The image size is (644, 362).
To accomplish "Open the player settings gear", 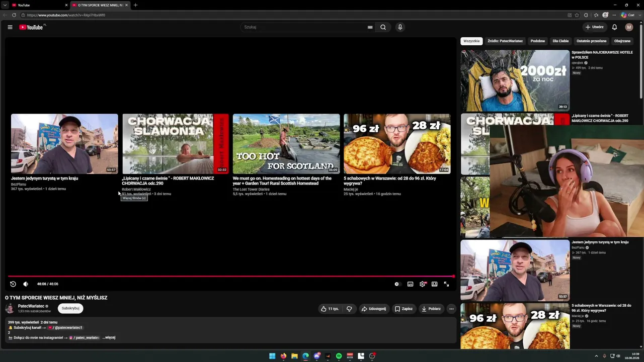I will pos(423,284).
